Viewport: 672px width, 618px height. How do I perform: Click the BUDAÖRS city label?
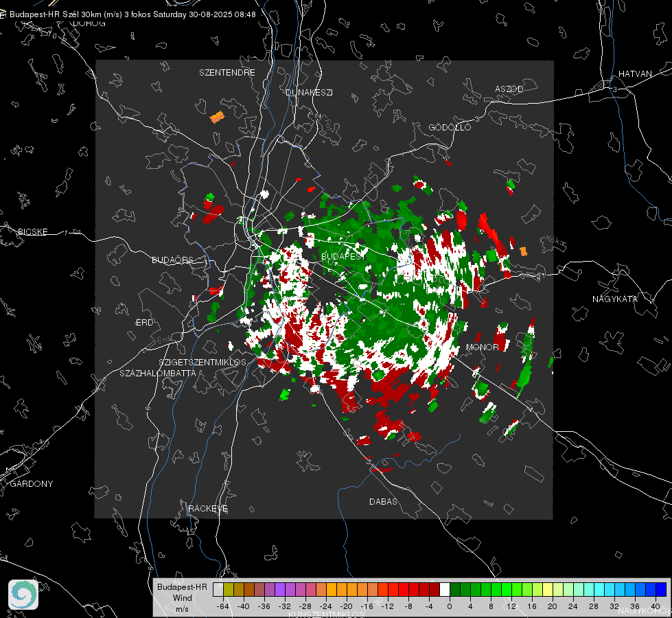[x=173, y=260]
